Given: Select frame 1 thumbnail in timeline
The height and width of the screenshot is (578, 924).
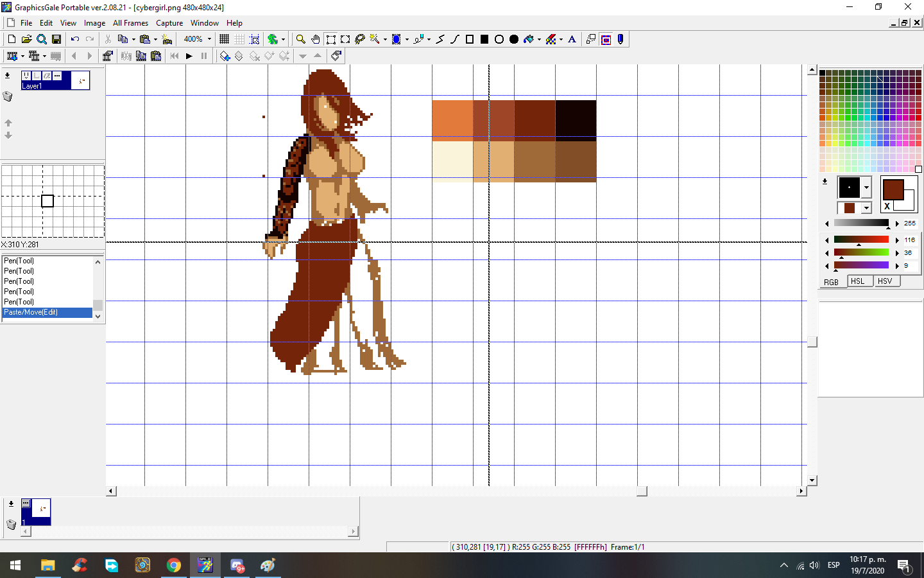Looking at the screenshot, I should click(x=36, y=512).
